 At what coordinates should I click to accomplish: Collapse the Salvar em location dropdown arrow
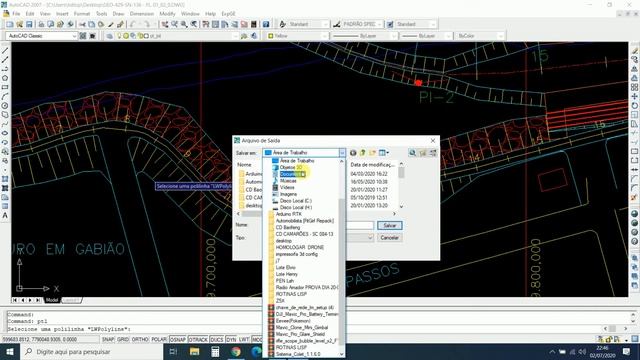342,153
